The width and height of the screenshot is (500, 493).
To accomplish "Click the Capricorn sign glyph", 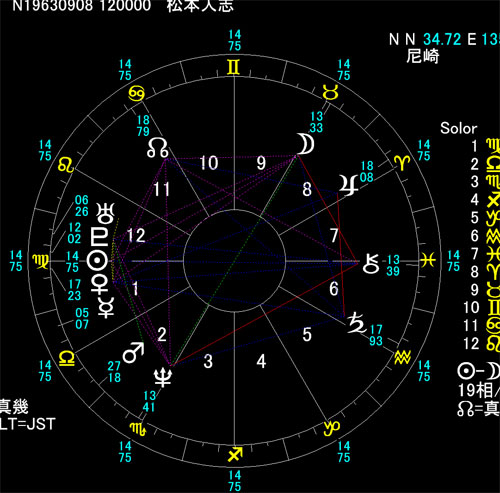I will [332, 428].
